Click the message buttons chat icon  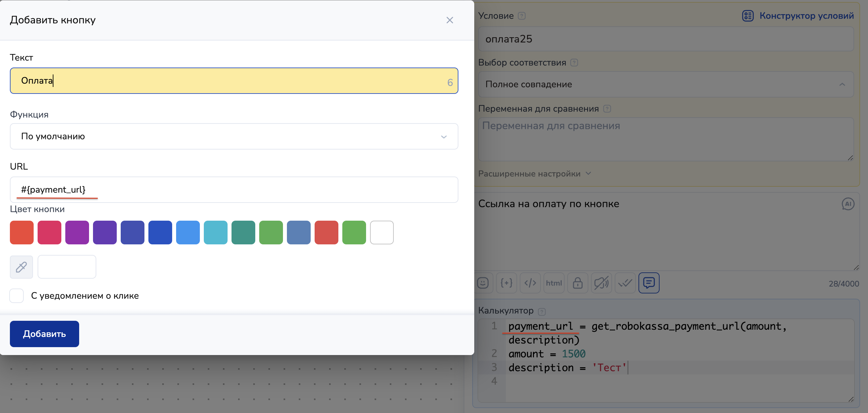(649, 283)
